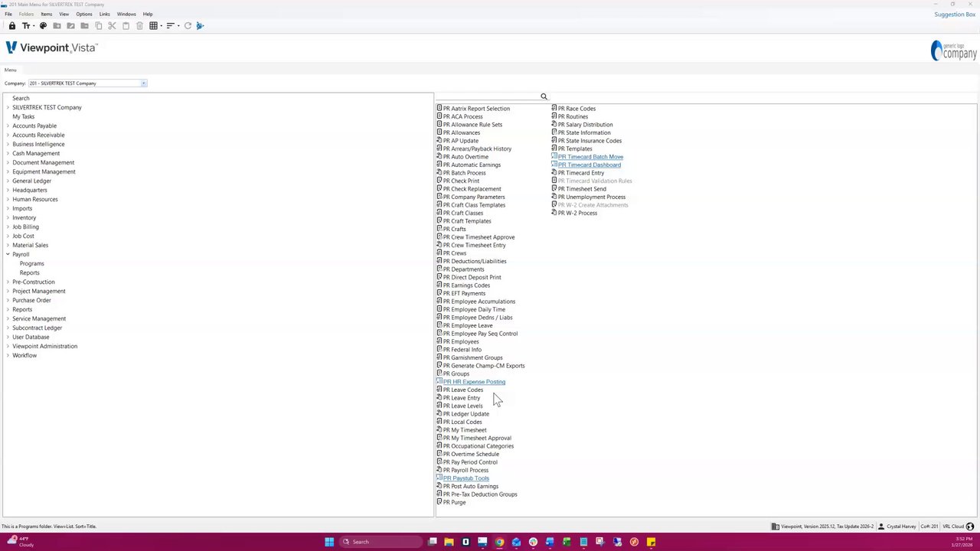Collapse the Payroll tree node
This screenshot has width=980, height=551.
[x=8, y=254]
